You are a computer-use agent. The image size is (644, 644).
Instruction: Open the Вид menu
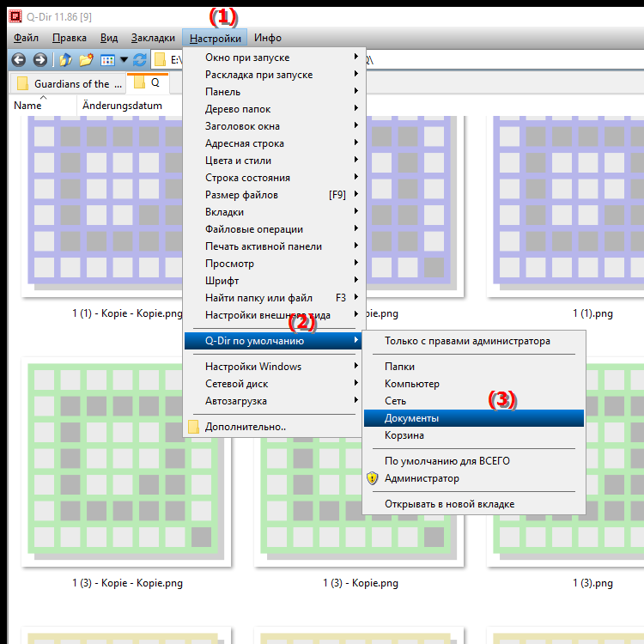pyautogui.click(x=109, y=38)
